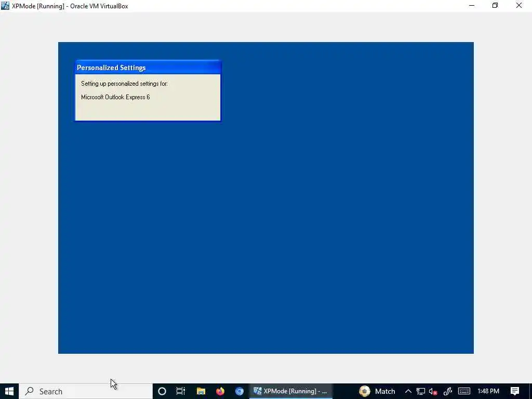Viewport: 532px width, 399px height.
Task: Open Cortana circle icon on taskbar
Action: [x=162, y=391]
